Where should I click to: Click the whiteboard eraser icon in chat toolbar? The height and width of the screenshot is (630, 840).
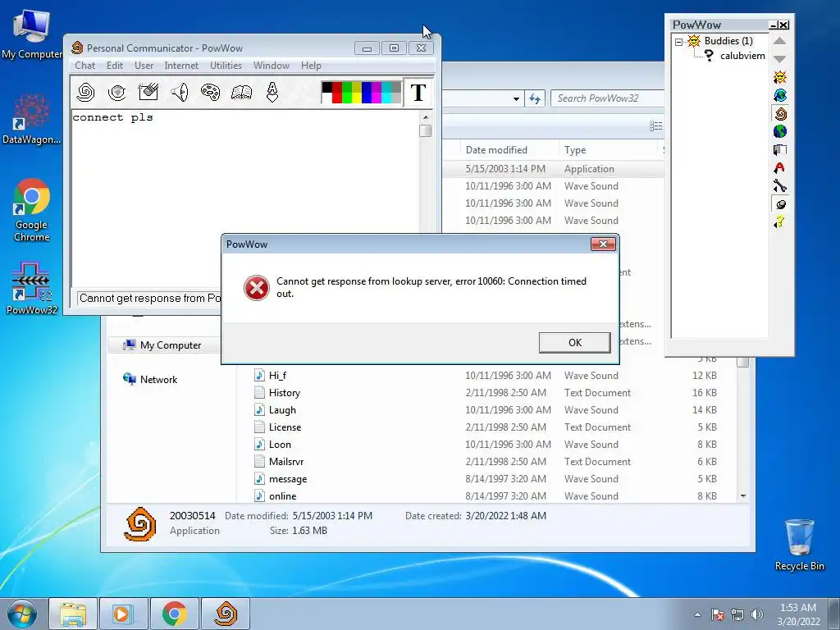coord(148,92)
